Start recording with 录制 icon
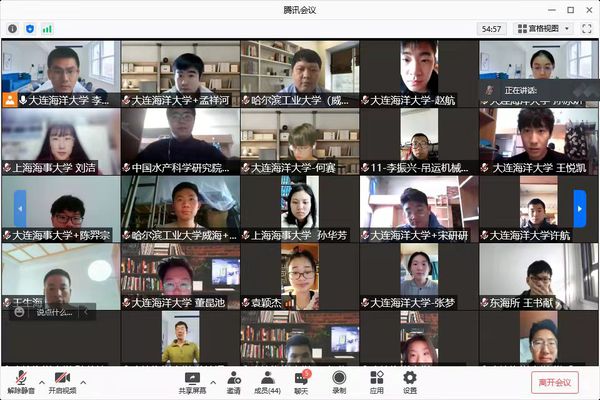 click(x=339, y=381)
